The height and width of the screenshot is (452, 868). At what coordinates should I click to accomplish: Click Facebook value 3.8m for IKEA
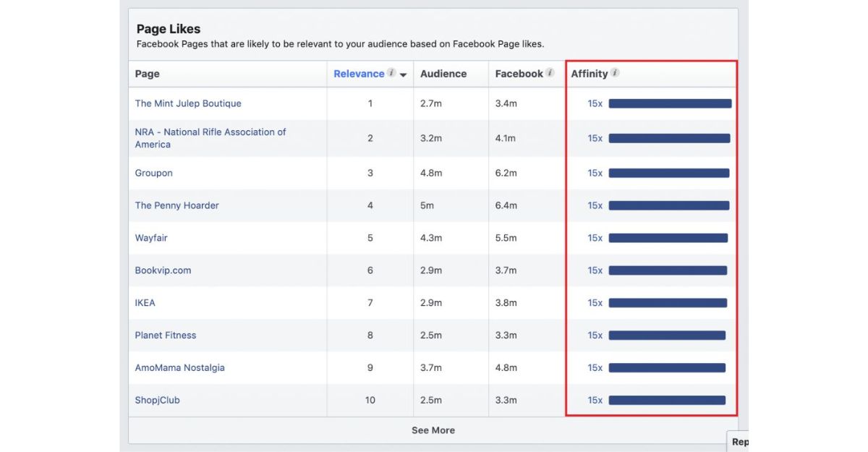[506, 303]
